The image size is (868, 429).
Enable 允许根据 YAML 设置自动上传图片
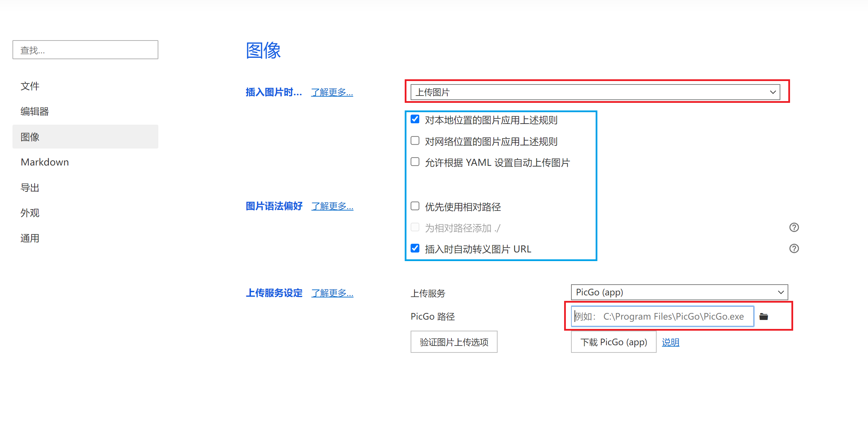coord(415,162)
